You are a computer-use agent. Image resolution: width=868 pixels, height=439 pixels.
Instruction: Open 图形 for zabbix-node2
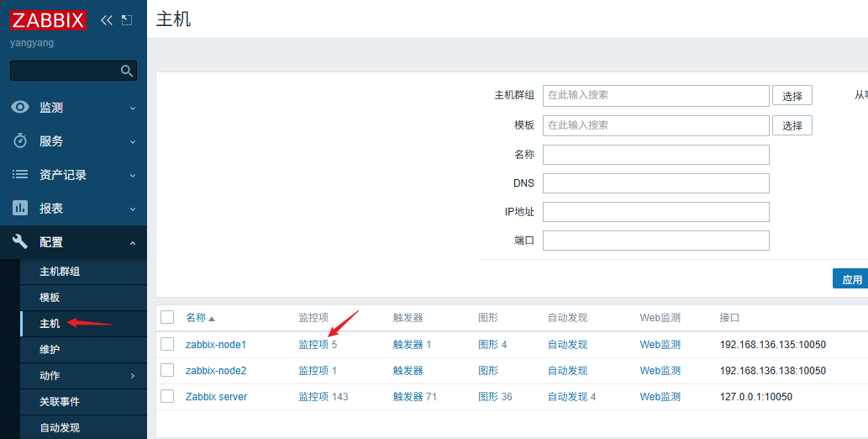point(488,370)
